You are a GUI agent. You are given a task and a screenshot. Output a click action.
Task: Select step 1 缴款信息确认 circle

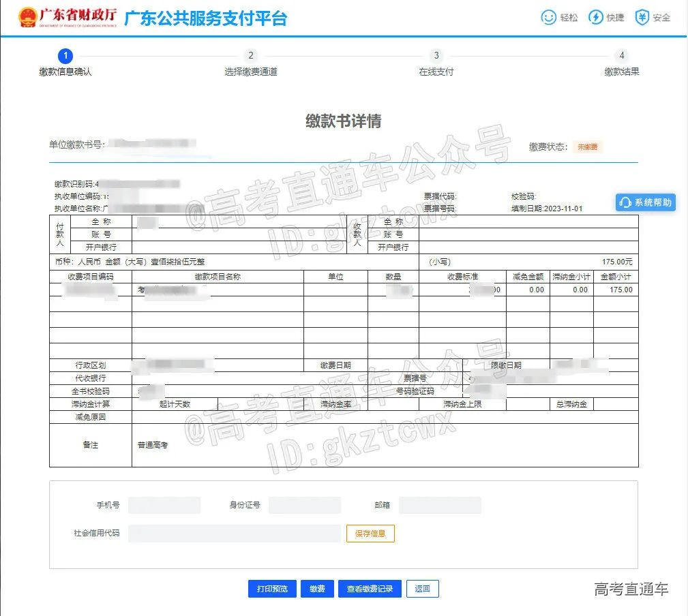click(65, 56)
